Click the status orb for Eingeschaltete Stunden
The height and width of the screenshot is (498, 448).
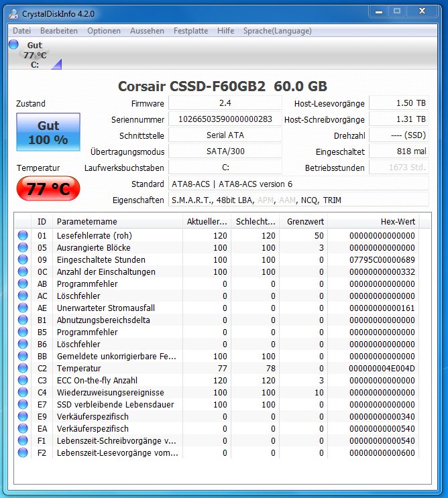[23, 259]
